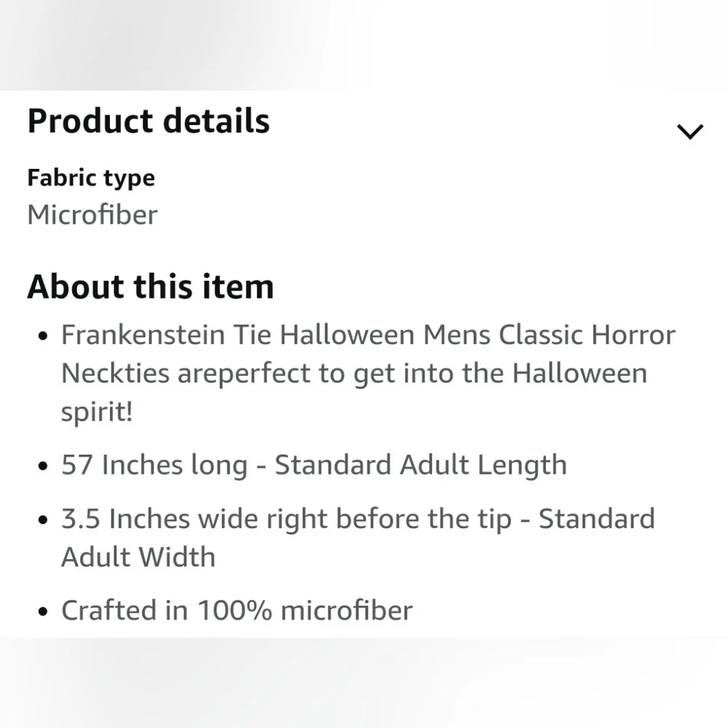Click the 57 Inches long bullet point
The width and height of the screenshot is (728, 728).
(x=313, y=464)
